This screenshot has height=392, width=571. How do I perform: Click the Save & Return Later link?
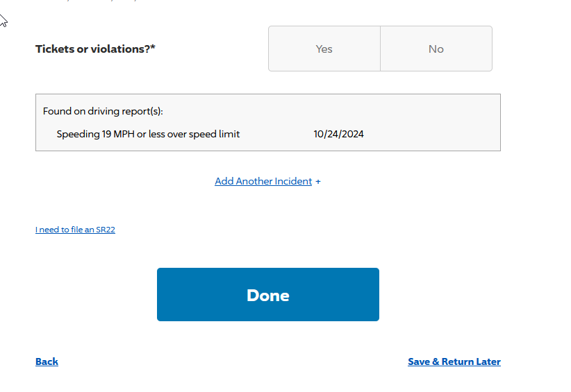[x=454, y=361]
